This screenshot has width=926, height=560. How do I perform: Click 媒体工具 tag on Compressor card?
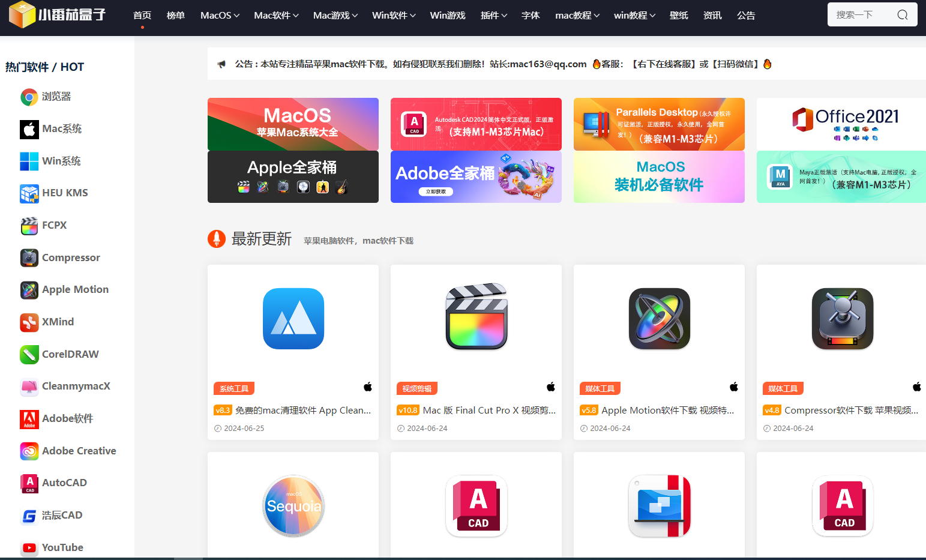(783, 388)
